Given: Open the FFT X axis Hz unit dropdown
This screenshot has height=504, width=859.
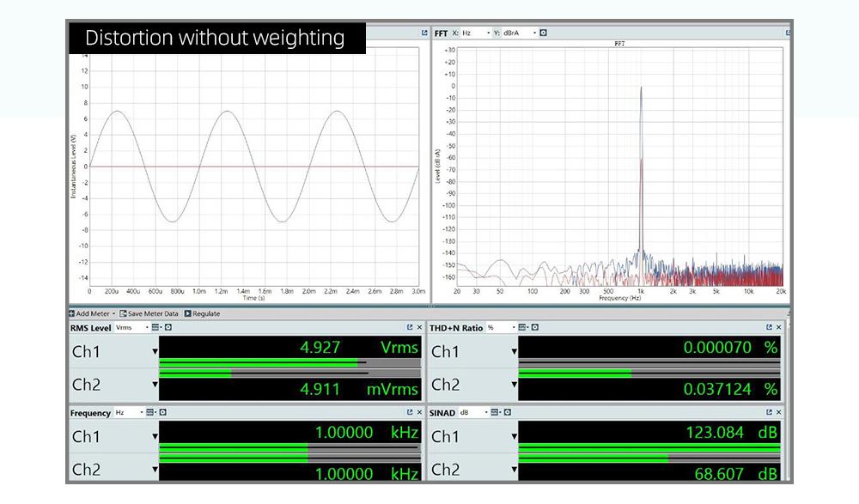Looking at the screenshot, I should pos(476,33).
